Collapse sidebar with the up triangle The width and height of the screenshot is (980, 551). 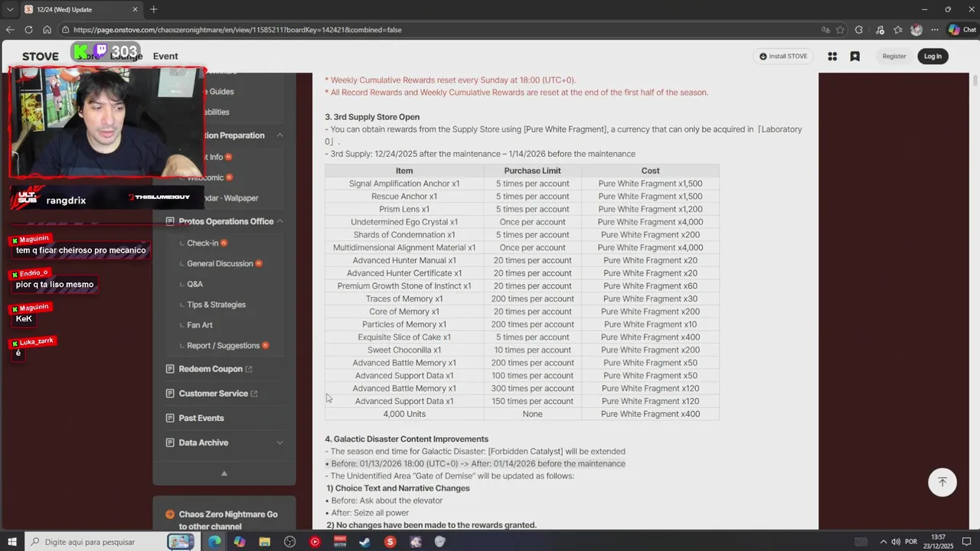[x=224, y=474]
